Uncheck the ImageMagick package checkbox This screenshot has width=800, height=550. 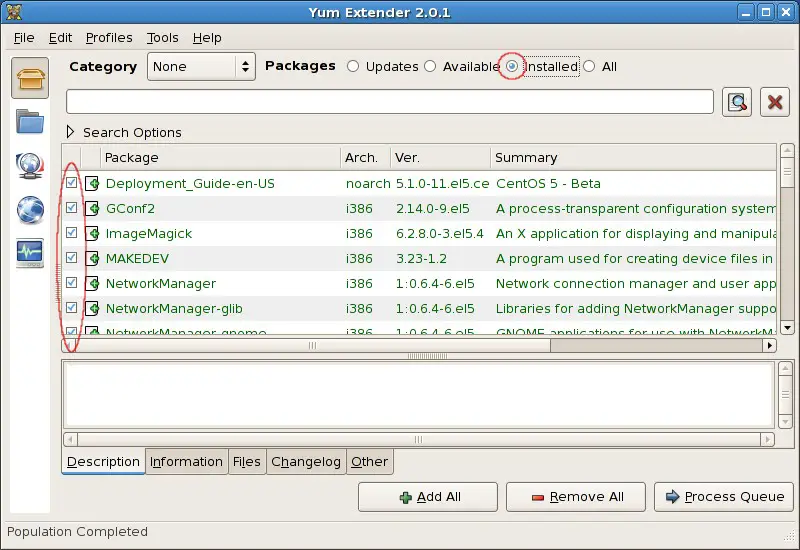pyautogui.click(x=71, y=232)
